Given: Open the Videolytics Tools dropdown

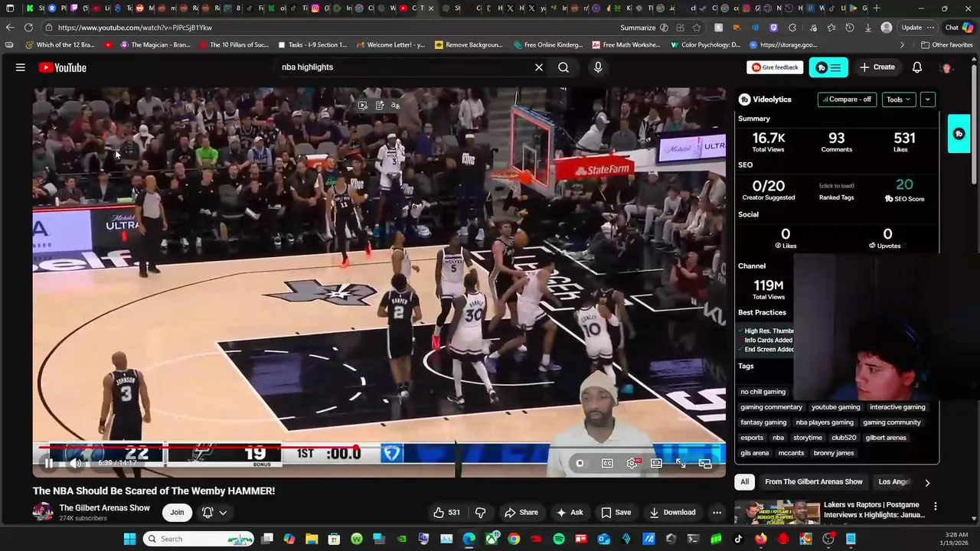Looking at the screenshot, I should (x=898, y=99).
